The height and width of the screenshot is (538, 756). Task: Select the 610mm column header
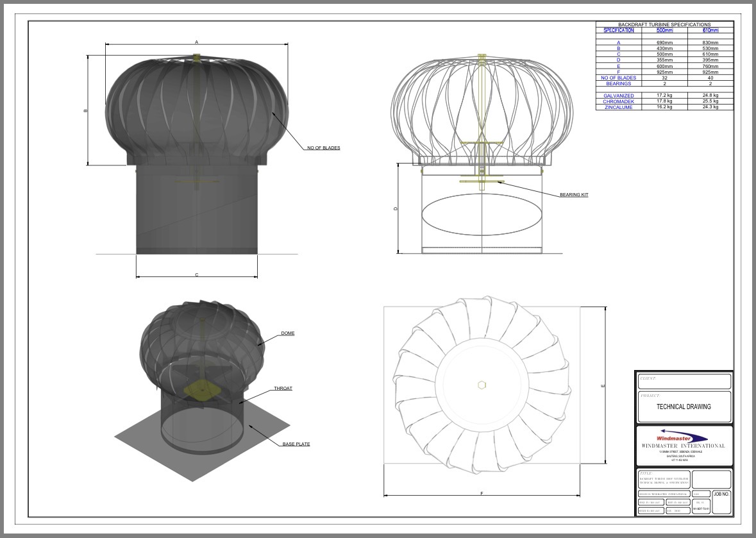coord(710,30)
